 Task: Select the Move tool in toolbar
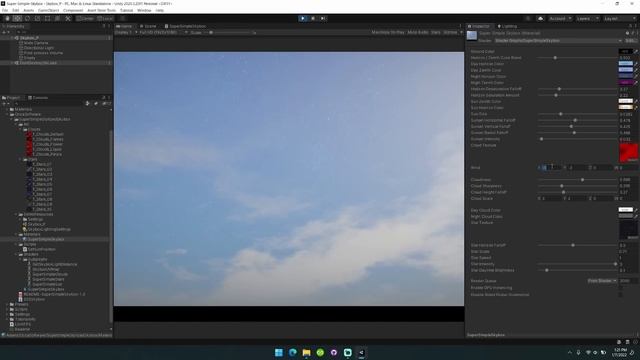point(17,18)
